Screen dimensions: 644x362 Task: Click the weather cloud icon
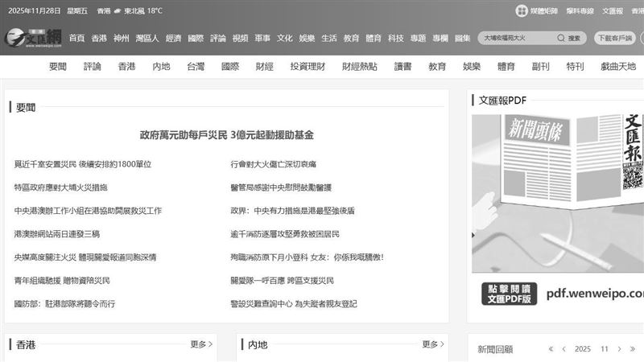(x=117, y=11)
